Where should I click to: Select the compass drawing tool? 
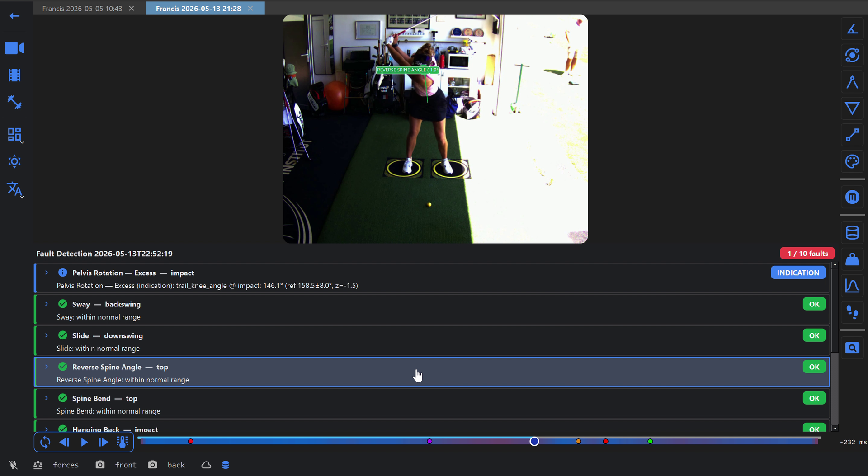click(x=852, y=82)
